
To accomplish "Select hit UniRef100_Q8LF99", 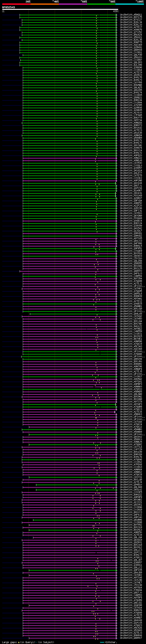I will tap(131, 55).
